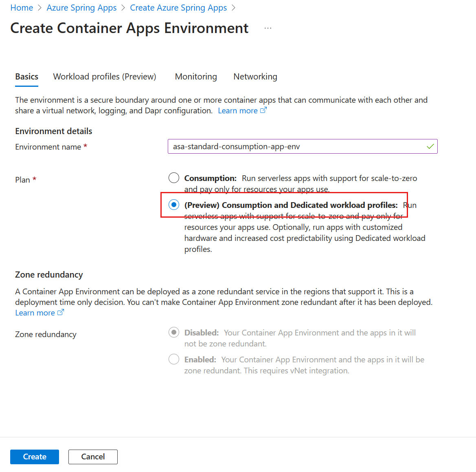Navigate to Home breadcrumb

[22, 8]
